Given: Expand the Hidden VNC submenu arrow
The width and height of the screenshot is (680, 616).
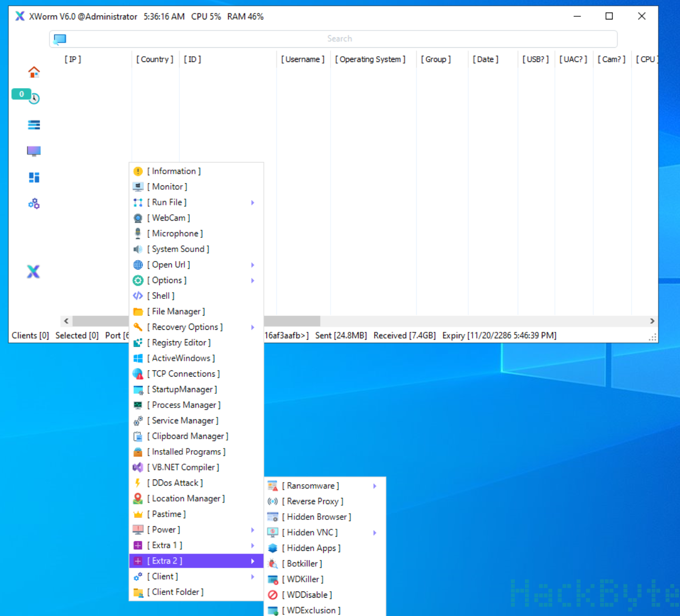Looking at the screenshot, I should pyautogui.click(x=375, y=533).
